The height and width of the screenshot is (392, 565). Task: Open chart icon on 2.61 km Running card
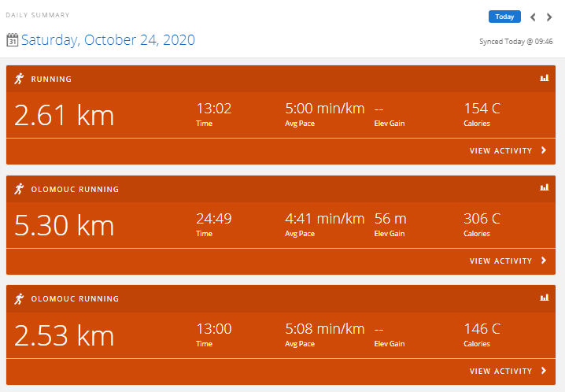click(544, 78)
